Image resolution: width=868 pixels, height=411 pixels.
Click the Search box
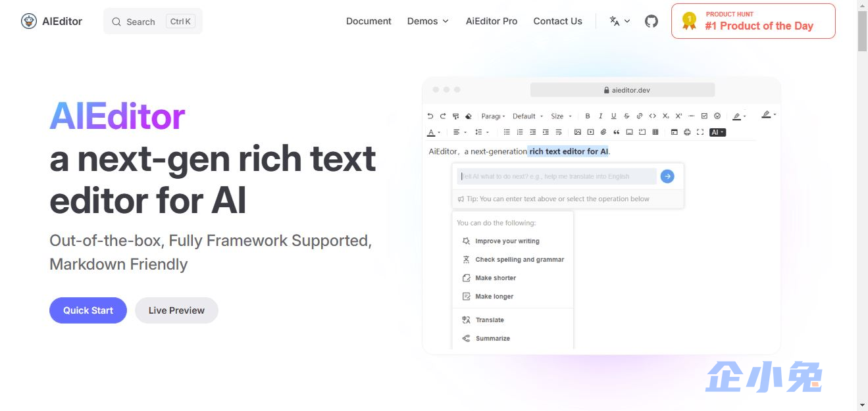[x=153, y=21]
